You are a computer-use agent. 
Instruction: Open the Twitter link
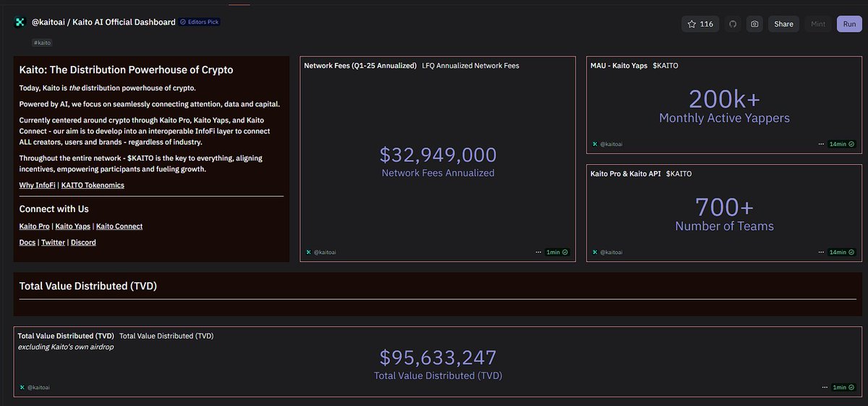tap(53, 242)
